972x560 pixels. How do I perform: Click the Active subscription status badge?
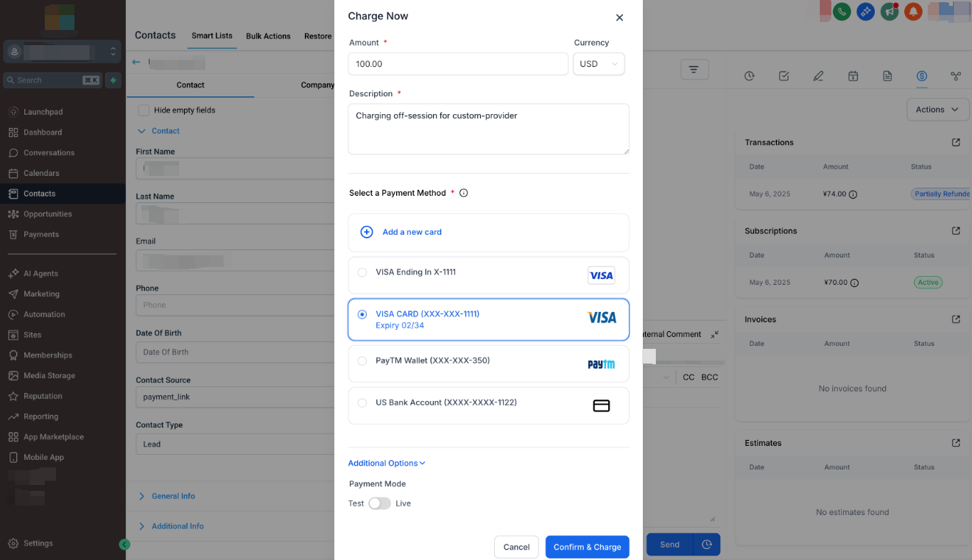tap(929, 283)
